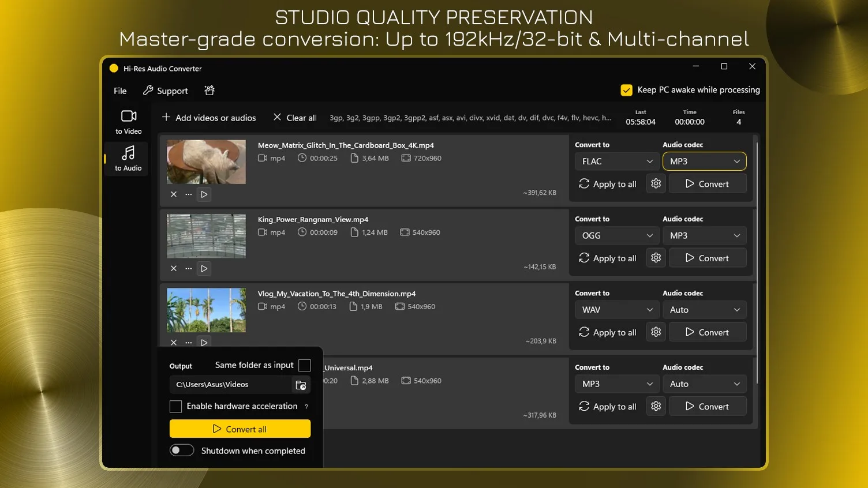Open more options for King_Power_Rangnam_View file
868x488 pixels.
(x=189, y=268)
